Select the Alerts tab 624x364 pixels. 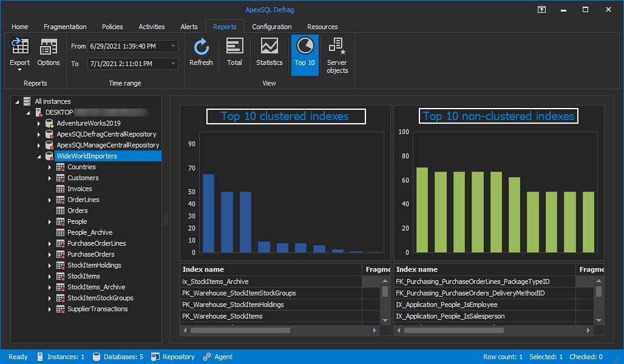tap(189, 27)
